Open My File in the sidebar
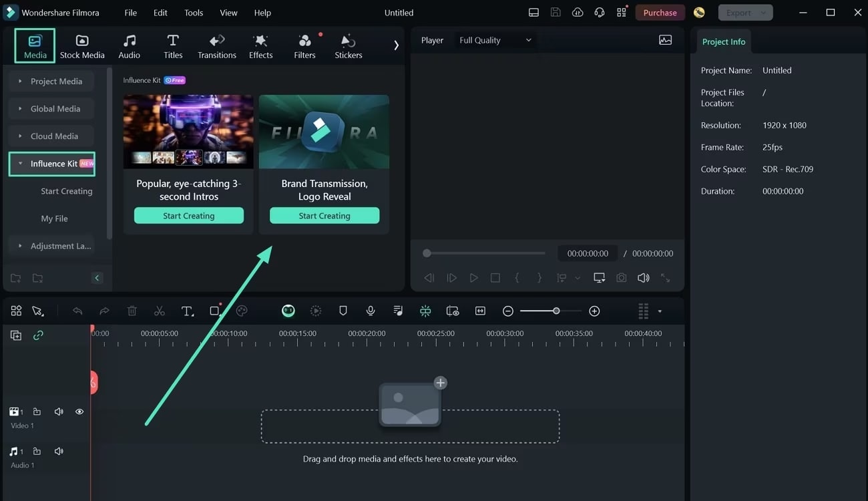Viewport: 868px width, 501px height. pyautogui.click(x=54, y=218)
